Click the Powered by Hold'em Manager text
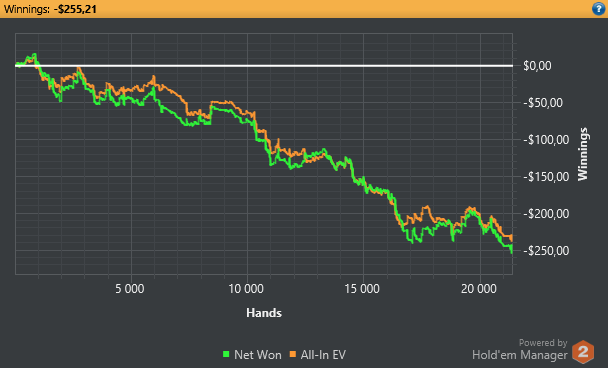Viewport: 608px width, 368px height. (520, 350)
